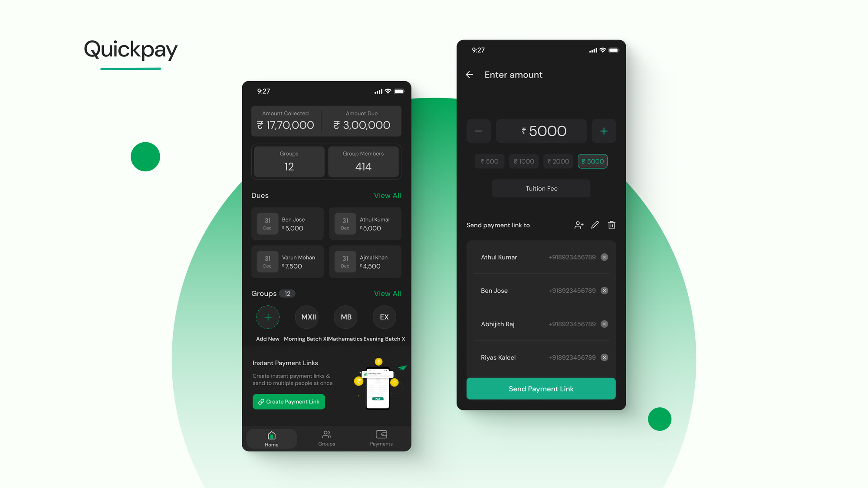
Task: Decrease amount using minus stepper
Action: pyautogui.click(x=479, y=131)
